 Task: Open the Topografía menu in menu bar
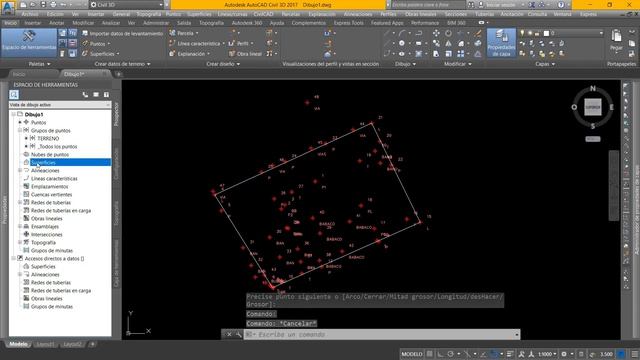click(x=149, y=14)
